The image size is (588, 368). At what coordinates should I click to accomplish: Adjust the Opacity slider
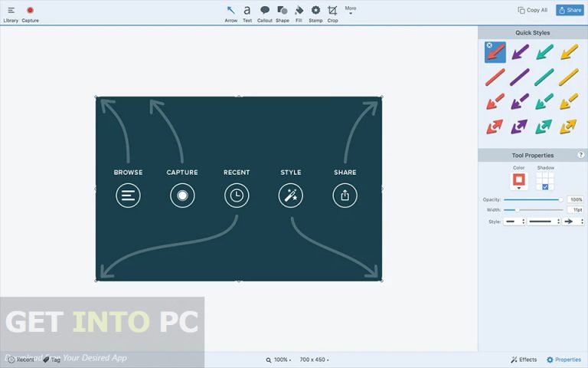point(533,200)
